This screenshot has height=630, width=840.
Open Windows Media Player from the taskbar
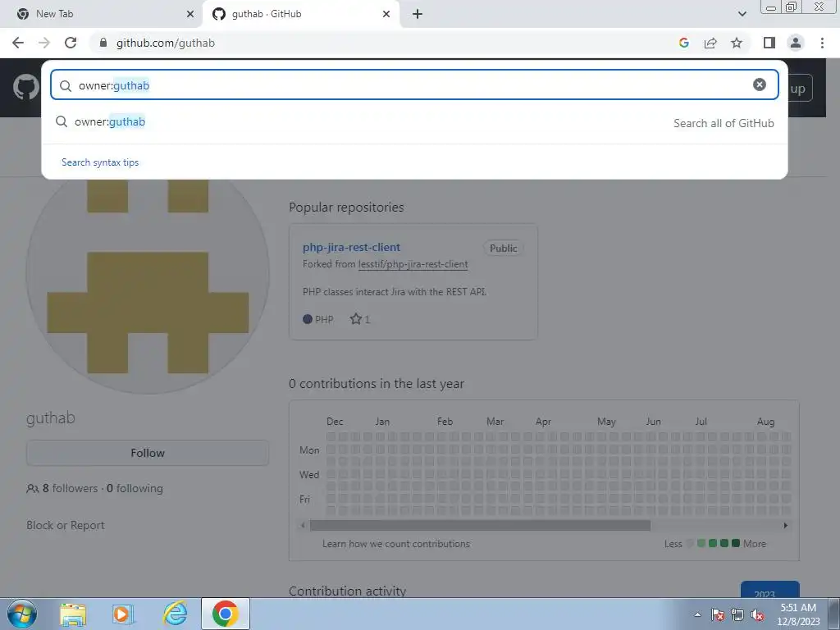[122, 614]
